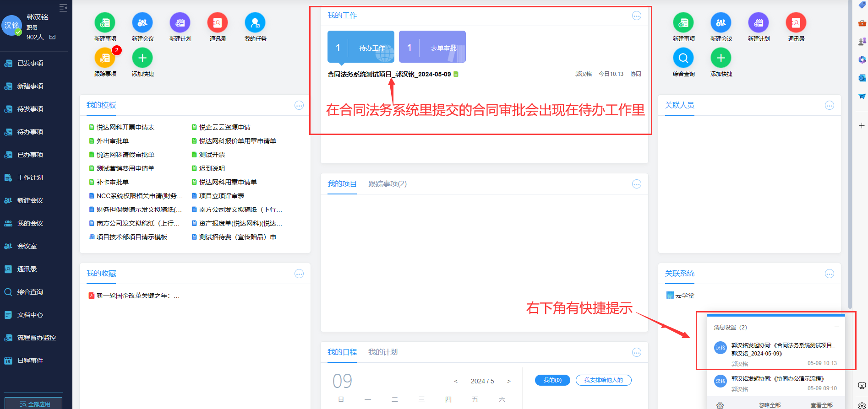Viewport: 868px width, 409px height.
Task: Click the blue 待办工作 count card
Action: [360, 47]
